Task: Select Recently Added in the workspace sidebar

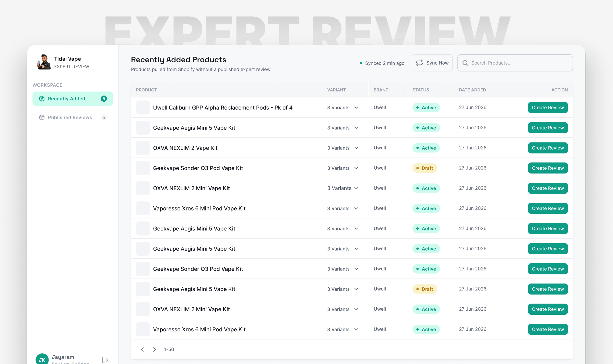Action: click(73, 99)
